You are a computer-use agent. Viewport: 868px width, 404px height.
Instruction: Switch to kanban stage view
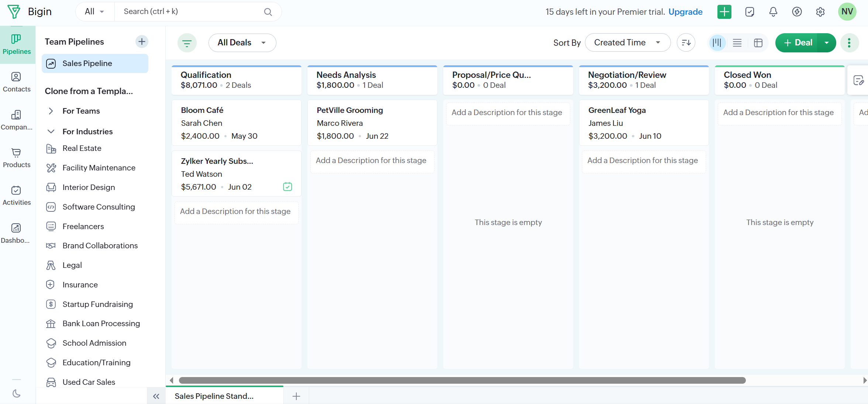click(717, 43)
